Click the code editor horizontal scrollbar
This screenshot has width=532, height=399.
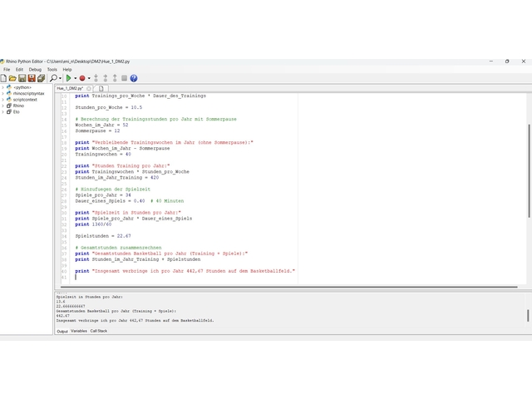[288, 287]
